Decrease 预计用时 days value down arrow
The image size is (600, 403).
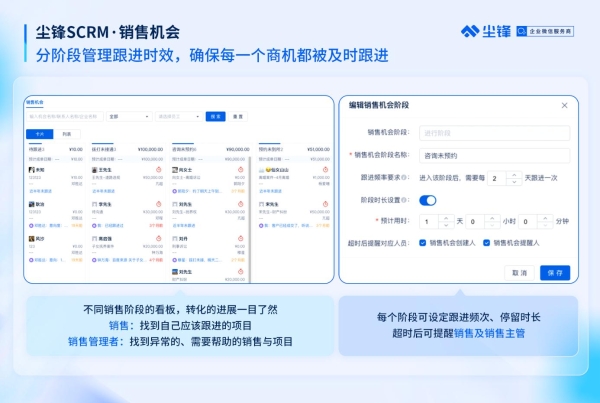coord(446,225)
